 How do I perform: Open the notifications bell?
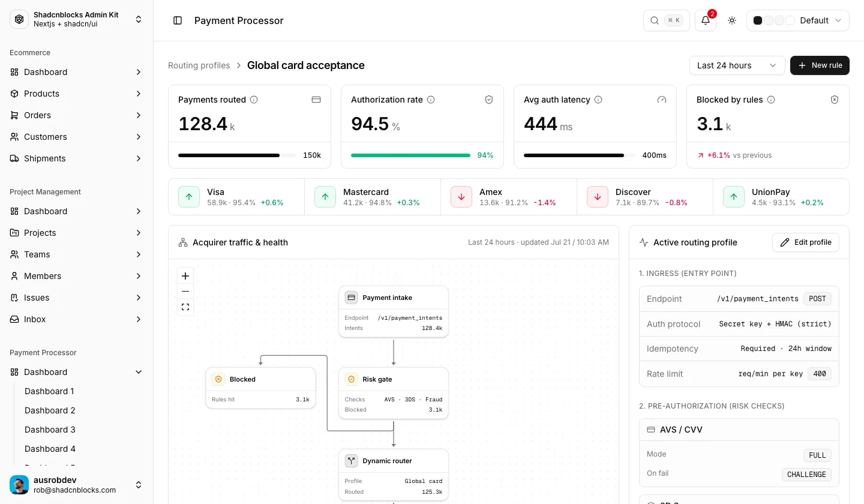706,20
